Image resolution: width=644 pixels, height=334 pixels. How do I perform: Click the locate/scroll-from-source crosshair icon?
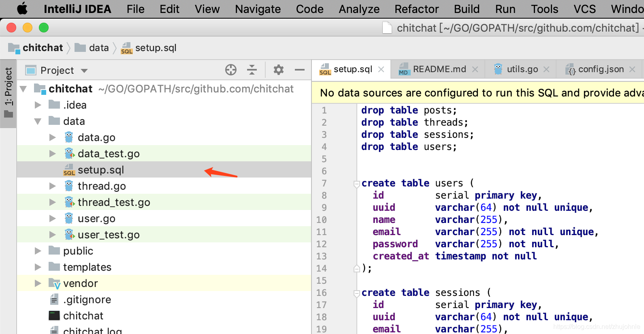coord(231,70)
